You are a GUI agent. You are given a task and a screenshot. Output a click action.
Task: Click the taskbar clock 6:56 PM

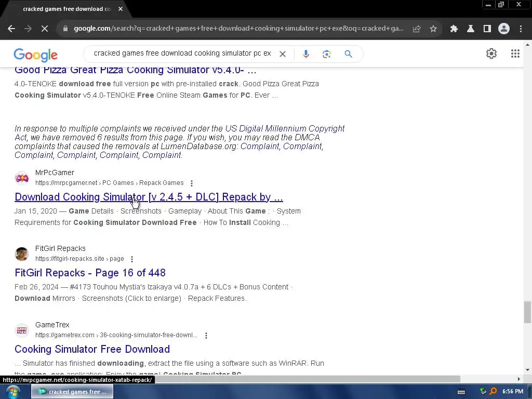(513, 392)
